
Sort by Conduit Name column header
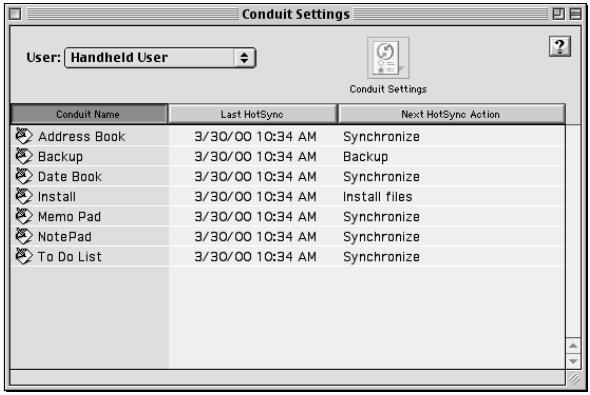(89, 114)
